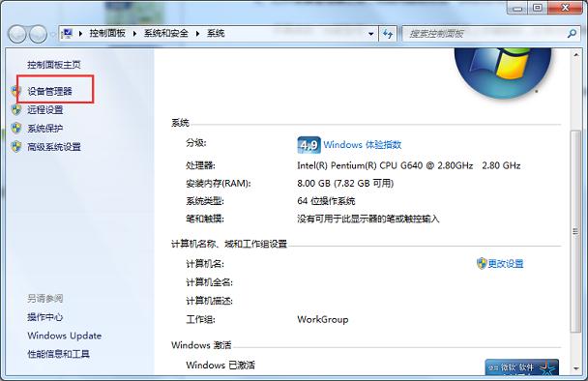Open 高级系统设置 link
The height and width of the screenshot is (381, 588).
point(53,147)
